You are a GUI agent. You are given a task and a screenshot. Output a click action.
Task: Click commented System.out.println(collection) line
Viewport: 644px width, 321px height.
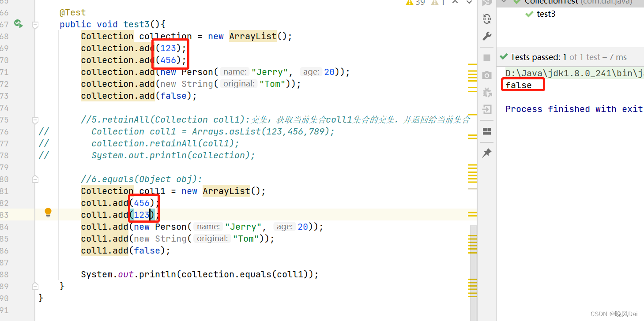tap(173, 155)
